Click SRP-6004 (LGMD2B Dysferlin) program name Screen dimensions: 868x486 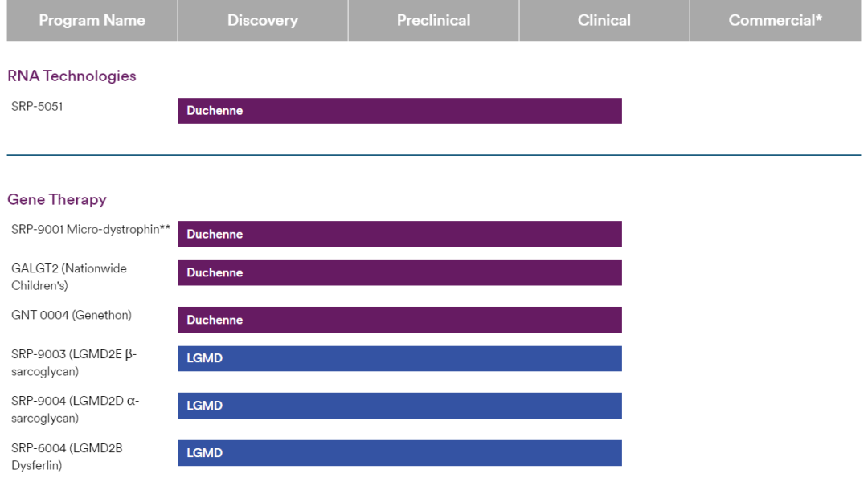(67, 456)
